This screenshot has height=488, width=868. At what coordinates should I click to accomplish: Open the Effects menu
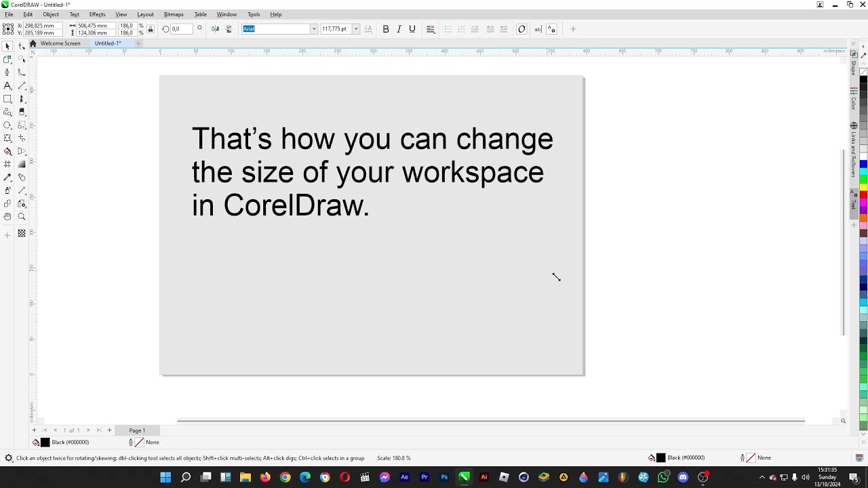pyautogui.click(x=97, y=14)
